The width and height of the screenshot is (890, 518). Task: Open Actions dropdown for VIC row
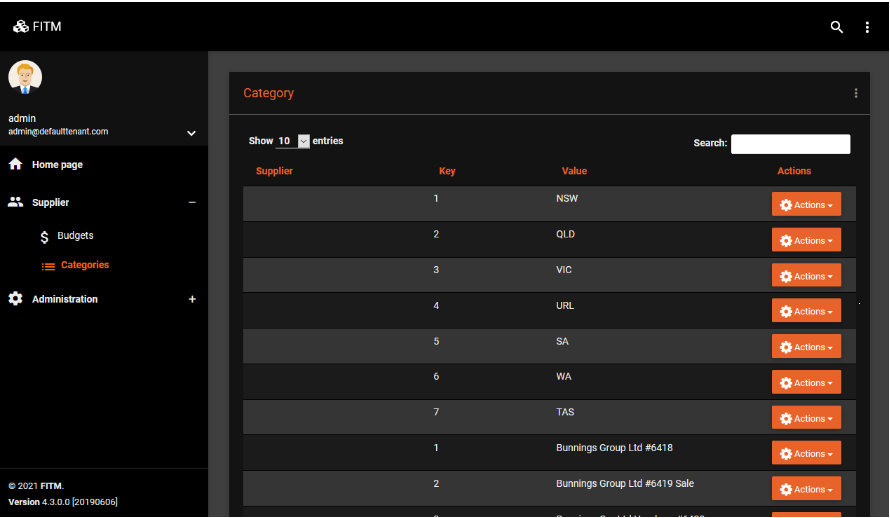tap(806, 276)
